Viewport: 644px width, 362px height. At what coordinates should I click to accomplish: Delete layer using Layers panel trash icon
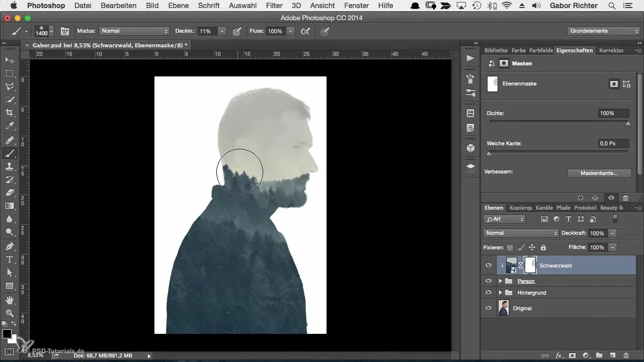coord(626,355)
